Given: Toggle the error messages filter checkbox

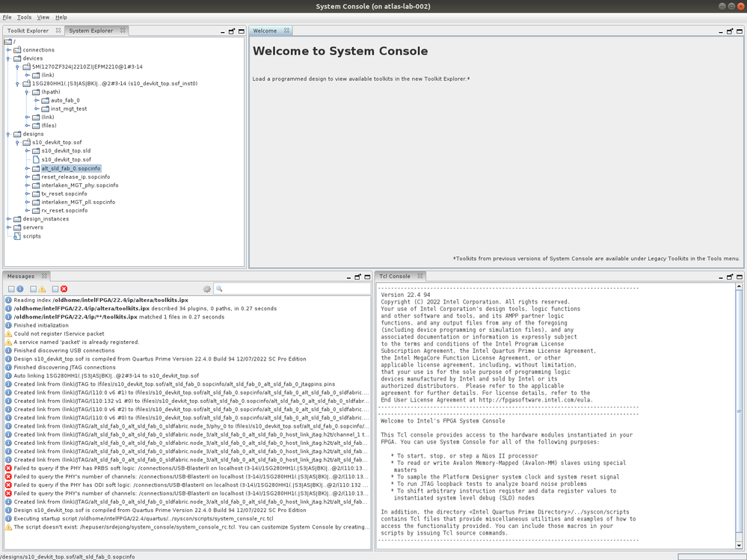Looking at the screenshot, I should pyautogui.click(x=55, y=289).
